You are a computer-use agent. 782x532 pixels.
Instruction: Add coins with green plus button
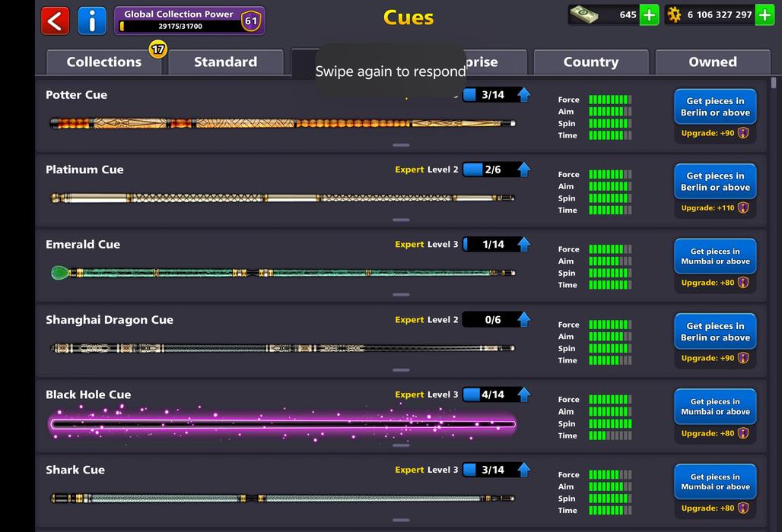tap(765, 15)
